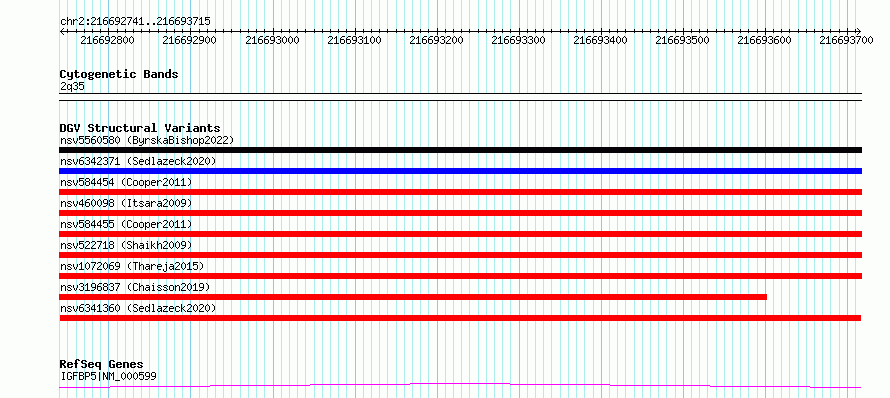Open nsv3196837 (Chaisson2019) label
The width and height of the screenshot is (890, 398).
tap(135, 287)
